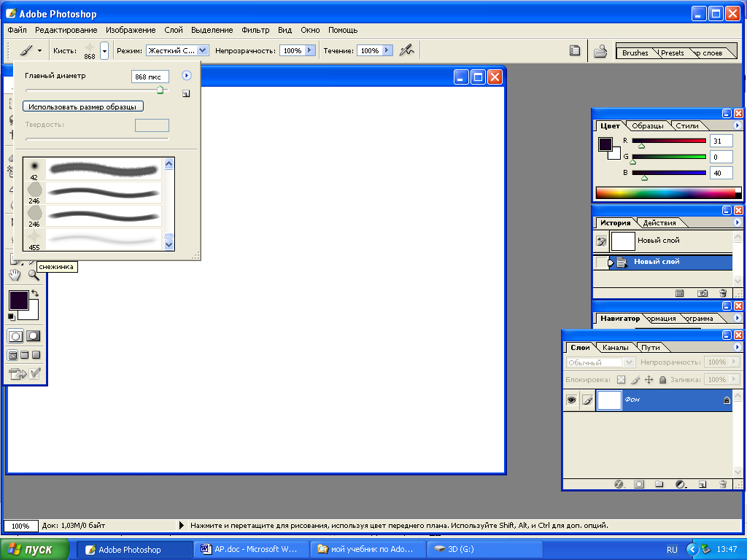Add a layer style in Layers panel

point(619,484)
